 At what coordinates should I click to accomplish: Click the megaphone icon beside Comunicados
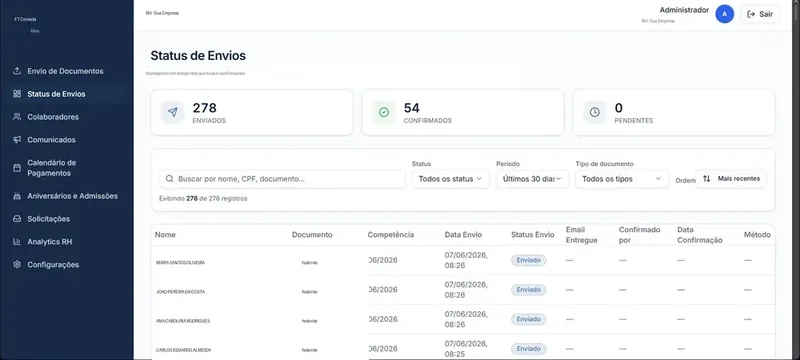(x=17, y=140)
